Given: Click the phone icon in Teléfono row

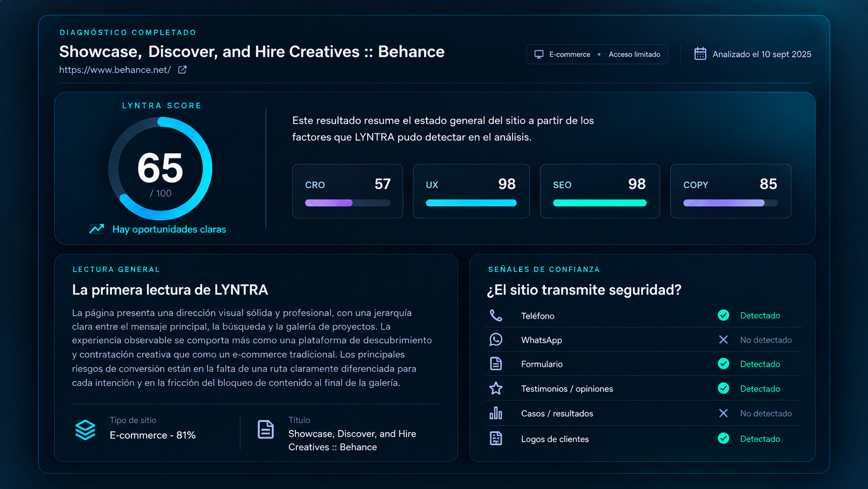Looking at the screenshot, I should pos(496,315).
